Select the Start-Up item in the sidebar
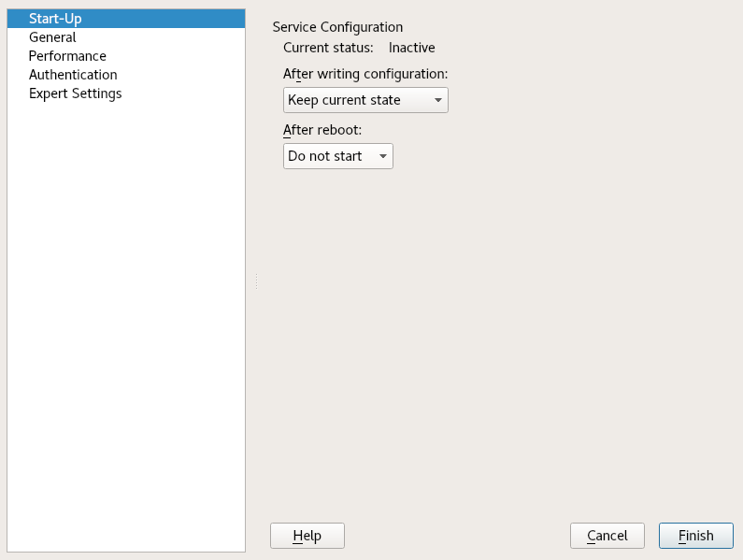This screenshot has width=743, height=560. point(55,19)
